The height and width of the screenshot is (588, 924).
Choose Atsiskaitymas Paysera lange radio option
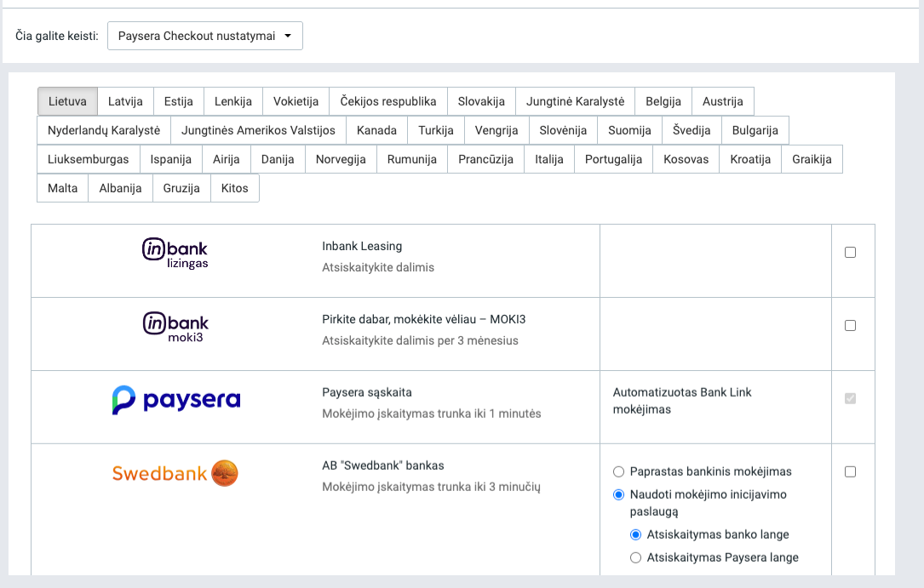point(635,558)
